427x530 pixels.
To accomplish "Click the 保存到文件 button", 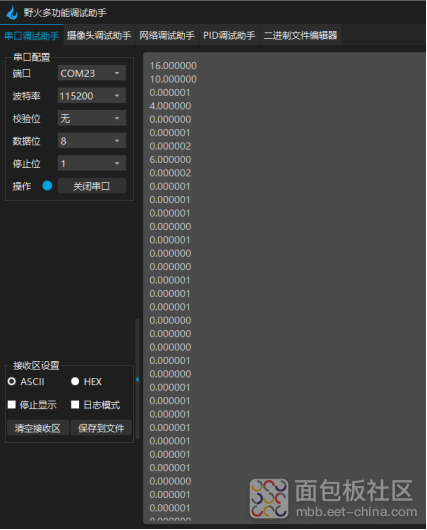I will coord(101,428).
